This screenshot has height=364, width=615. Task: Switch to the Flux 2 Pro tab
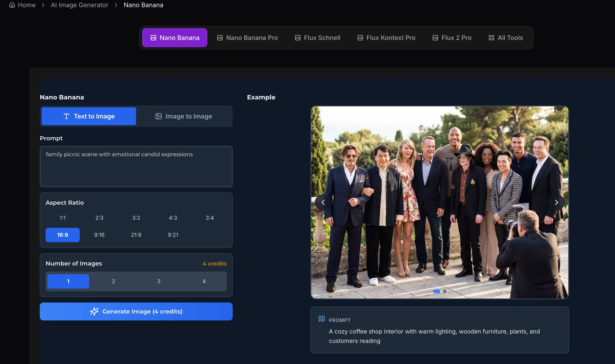pyautogui.click(x=452, y=38)
